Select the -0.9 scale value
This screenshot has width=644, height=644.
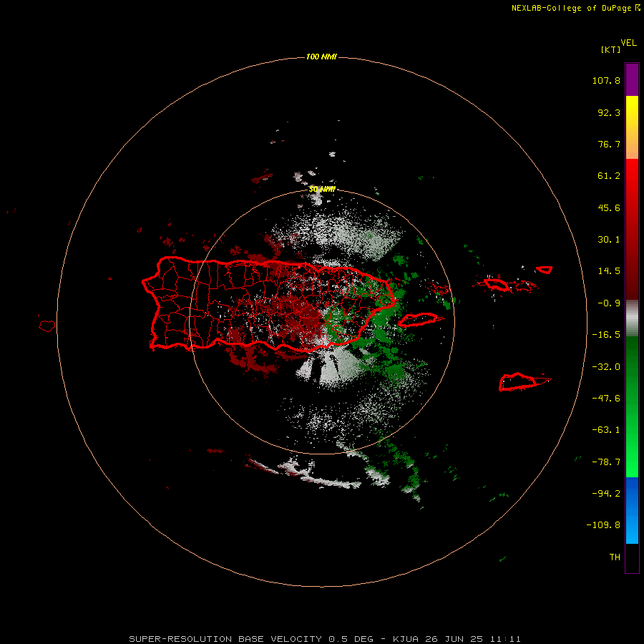tap(609, 303)
